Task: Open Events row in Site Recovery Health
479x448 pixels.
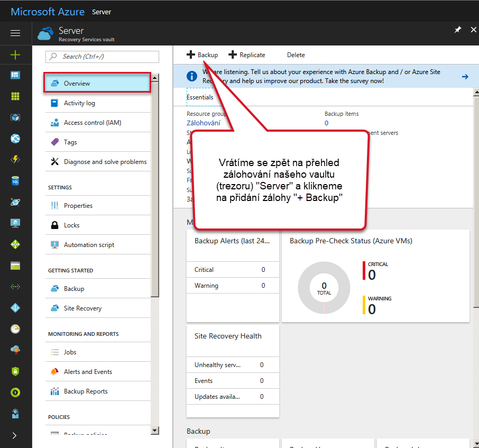Action: [x=233, y=381]
